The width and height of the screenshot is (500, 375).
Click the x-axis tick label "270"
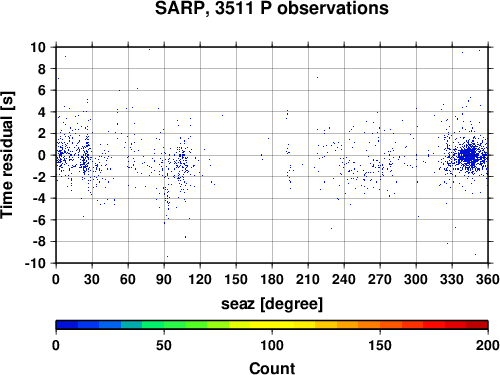click(380, 279)
